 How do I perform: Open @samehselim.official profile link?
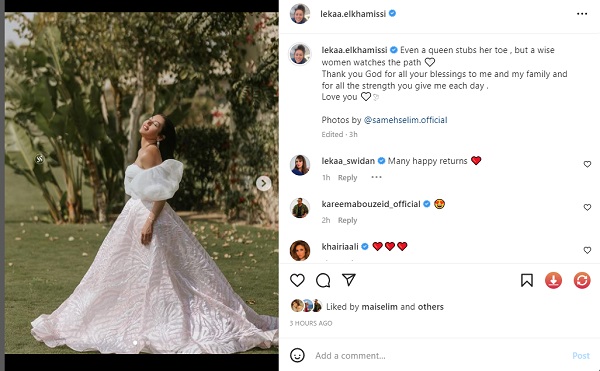(x=405, y=120)
